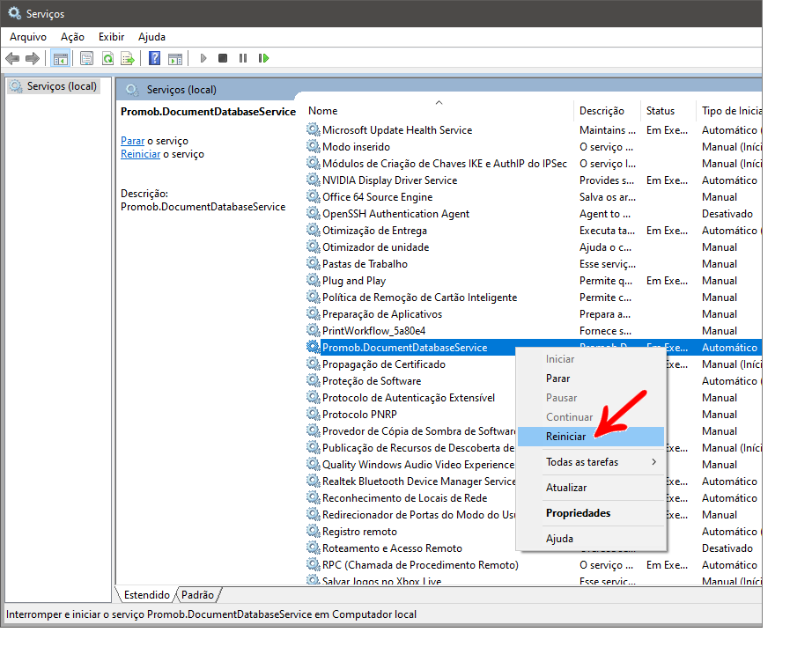The width and height of the screenshot is (812, 669).
Task: Sort by the Status column header
Action: coord(668,111)
